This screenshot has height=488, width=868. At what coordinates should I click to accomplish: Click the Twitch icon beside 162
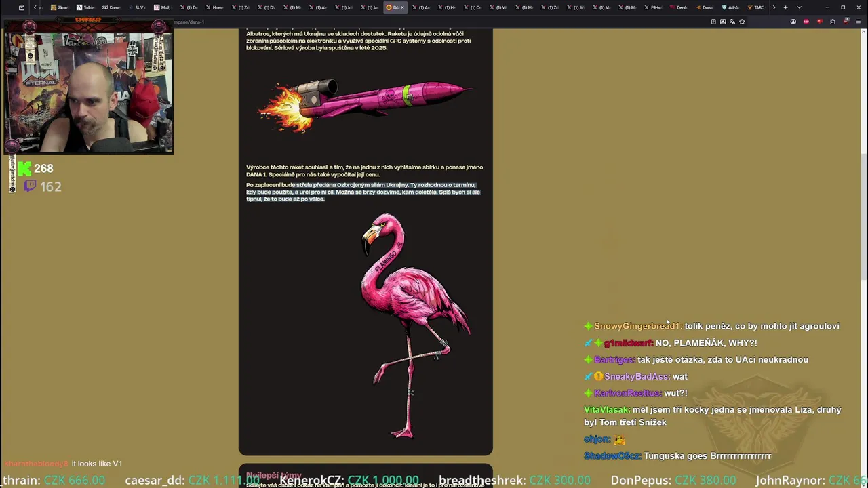pos(30,186)
